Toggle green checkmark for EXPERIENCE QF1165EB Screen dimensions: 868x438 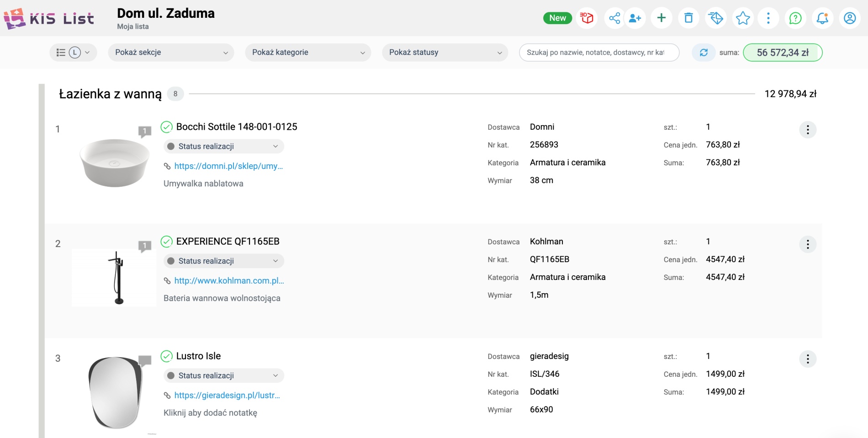(x=167, y=242)
